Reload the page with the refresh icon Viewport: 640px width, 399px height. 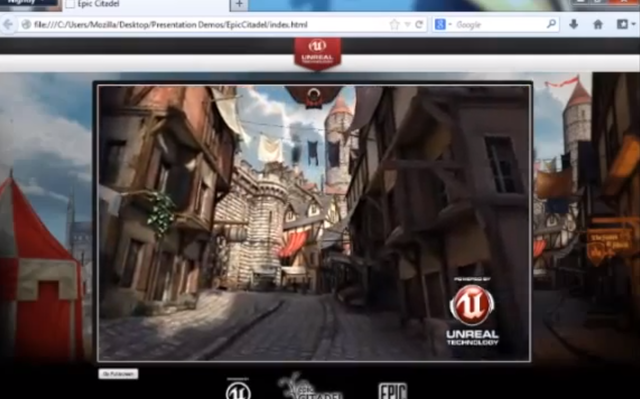point(419,24)
